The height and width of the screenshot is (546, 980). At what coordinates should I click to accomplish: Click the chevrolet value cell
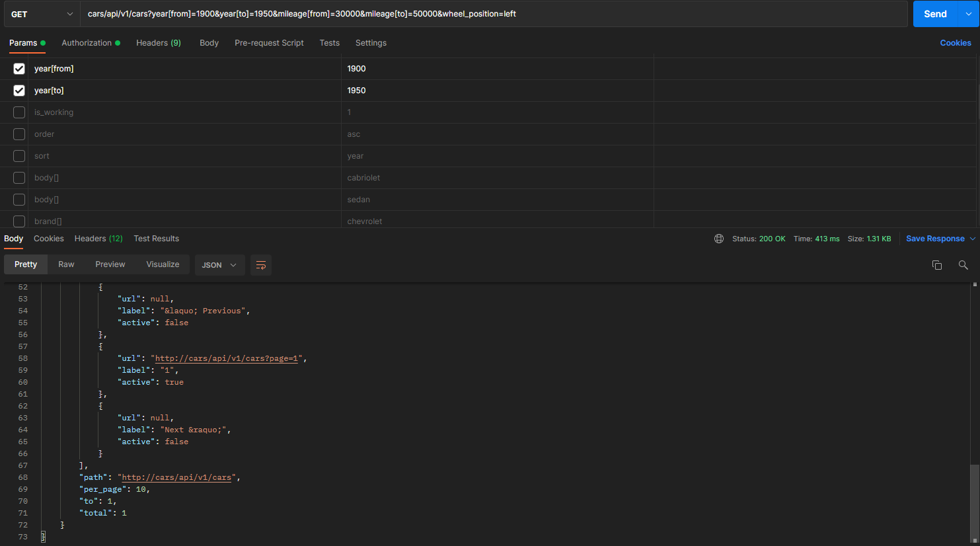point(497,220)
